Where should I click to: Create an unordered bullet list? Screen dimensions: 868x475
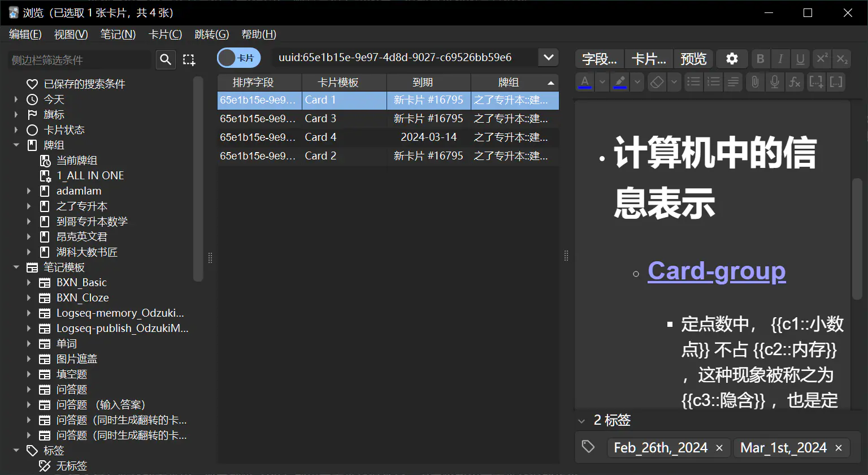[693, 82]
